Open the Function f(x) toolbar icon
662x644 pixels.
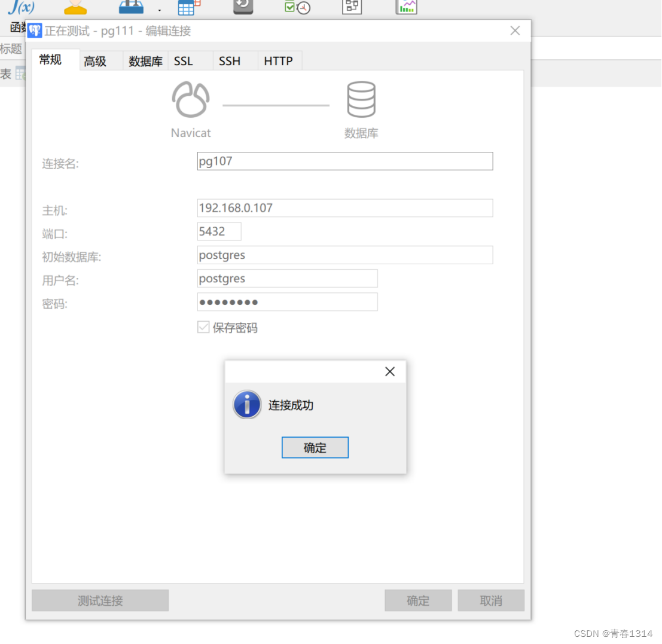click(21, 7)
